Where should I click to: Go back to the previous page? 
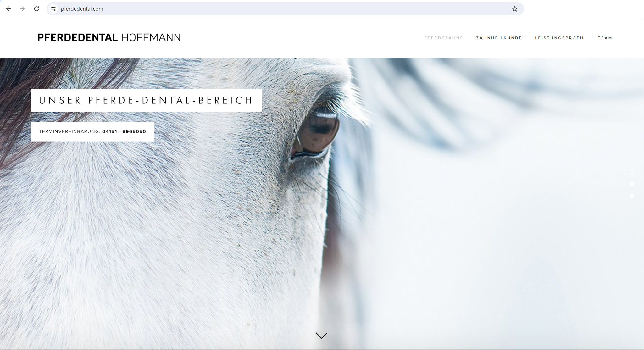point(8,9)
